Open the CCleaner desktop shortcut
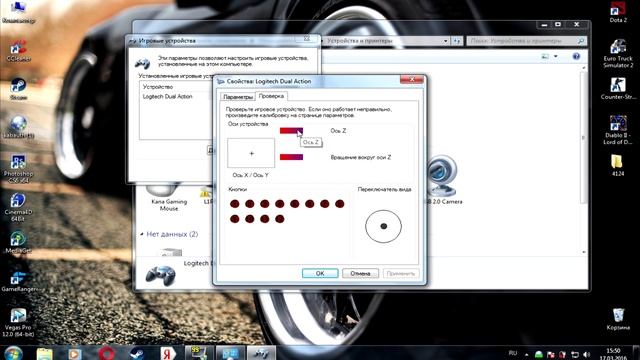Screen dimensions: 640x360 [x=18, y=50]
